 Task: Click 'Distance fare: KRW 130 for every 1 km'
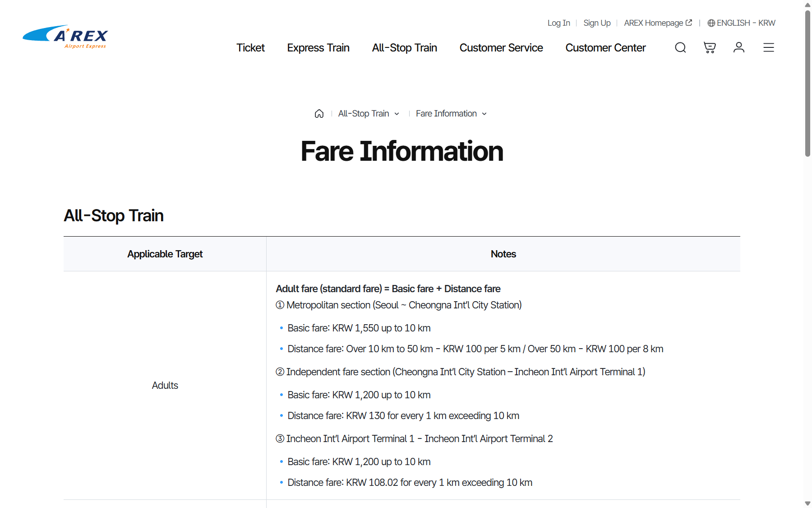[x=403, y=416]
